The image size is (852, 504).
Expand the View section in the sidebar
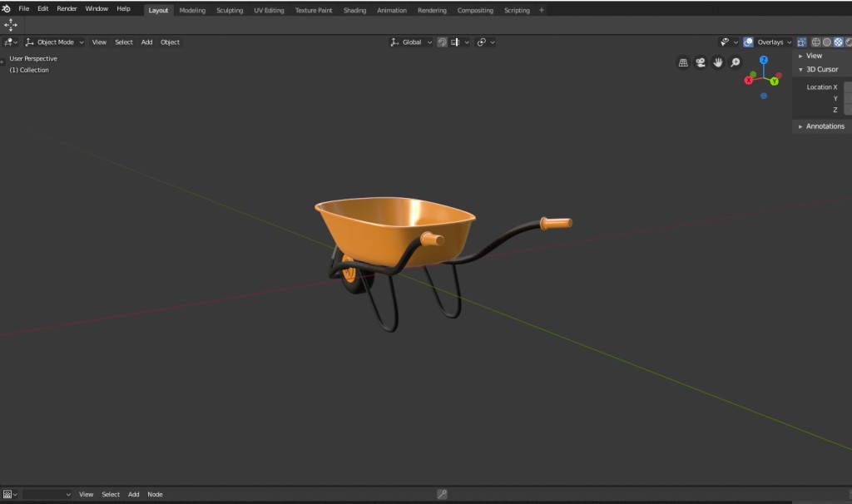tap(813, 56)
